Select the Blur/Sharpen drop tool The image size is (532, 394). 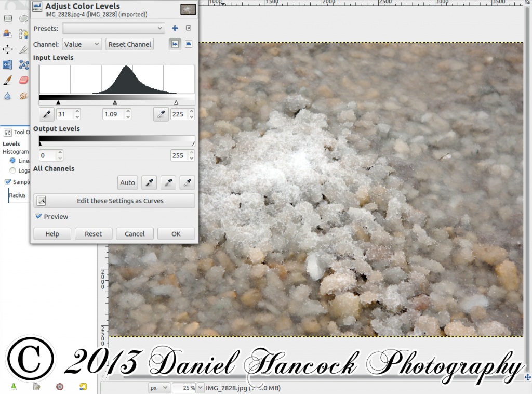[x=7, y=96]
